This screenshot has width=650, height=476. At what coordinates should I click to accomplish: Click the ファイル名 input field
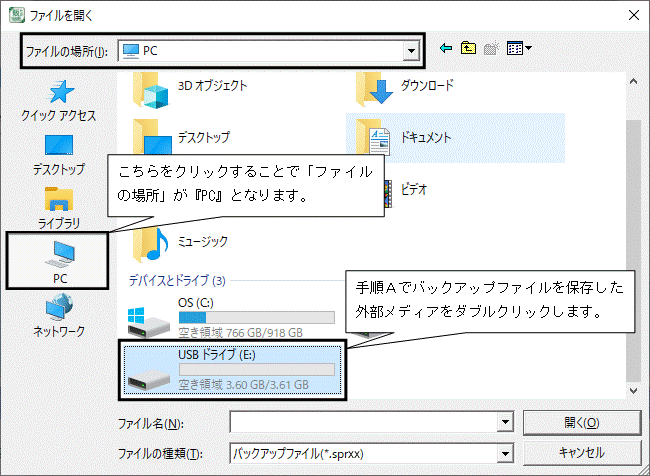point(364,423)
